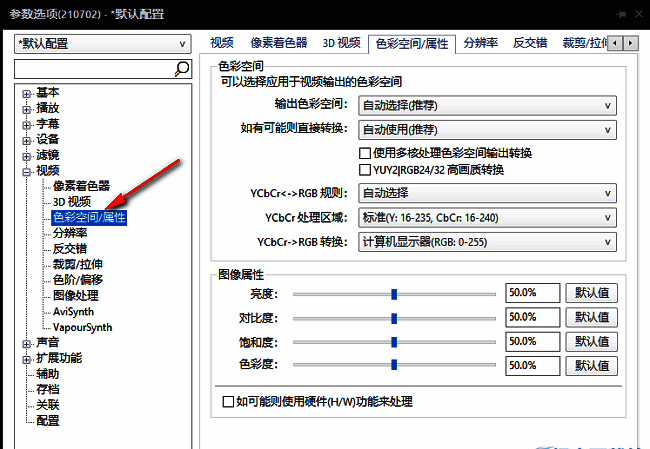
Task: Enable 使用多核处理色彩空间输出转换 checkbox
Action: (365, 153)
